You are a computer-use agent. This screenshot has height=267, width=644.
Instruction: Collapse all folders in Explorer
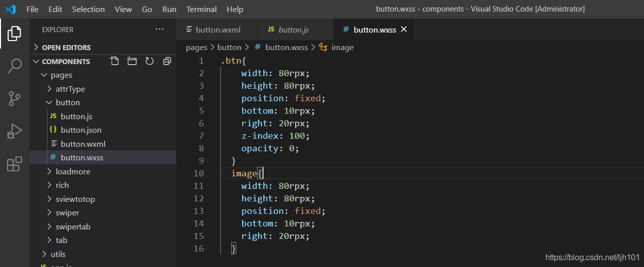click(167, 61)
